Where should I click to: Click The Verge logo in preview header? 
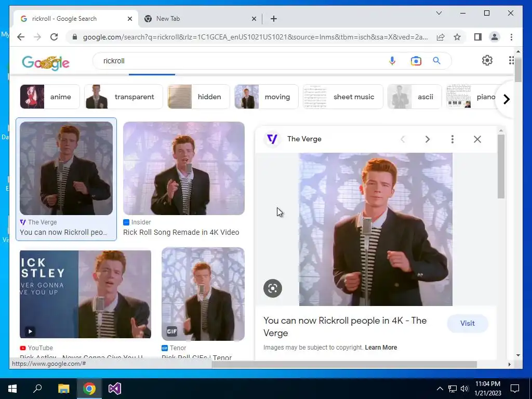(x=272, y=139)
